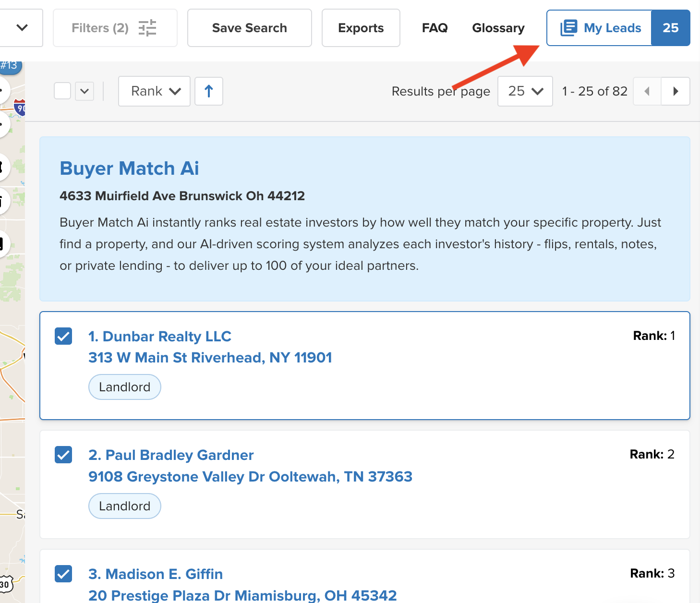This screenshot has height=603, width=700.
Task: Uncheck Madison E. Giffin checkbox
Action: click(x=63, y=574)
